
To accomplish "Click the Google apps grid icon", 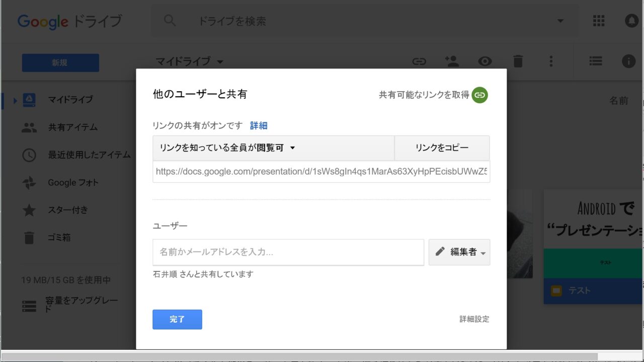I will coord(599,21).
